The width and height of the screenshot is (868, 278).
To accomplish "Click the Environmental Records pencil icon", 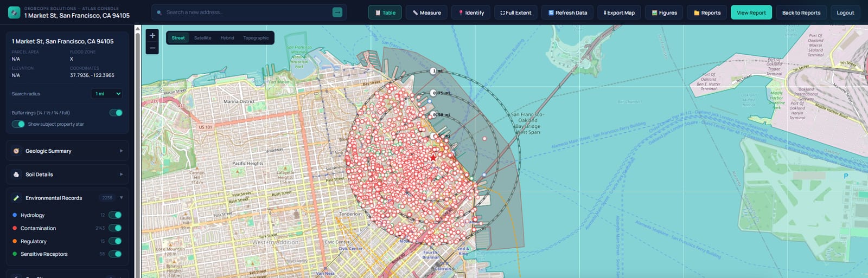I will 16,198.
